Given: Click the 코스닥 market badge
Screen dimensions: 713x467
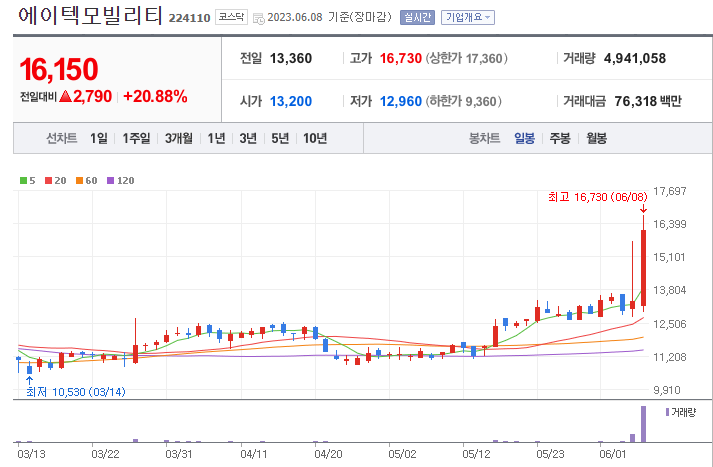Looking at the screenshot, I should tap(231, 17).
